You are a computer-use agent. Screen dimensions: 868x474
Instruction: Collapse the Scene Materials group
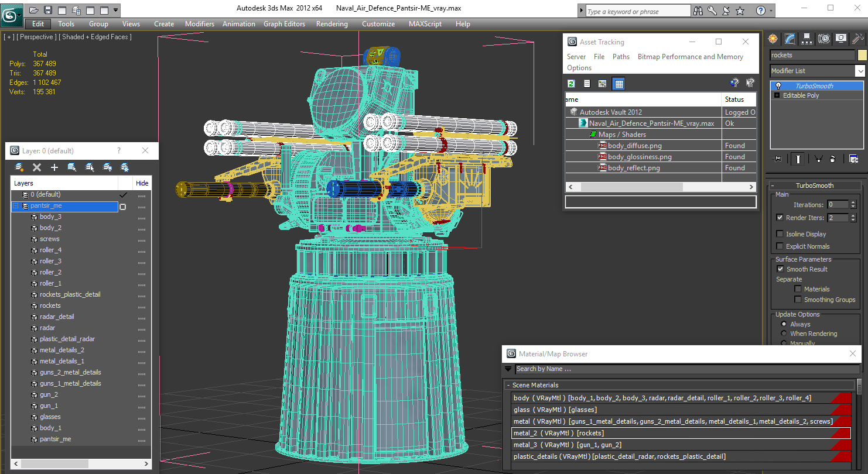[508, 385]
